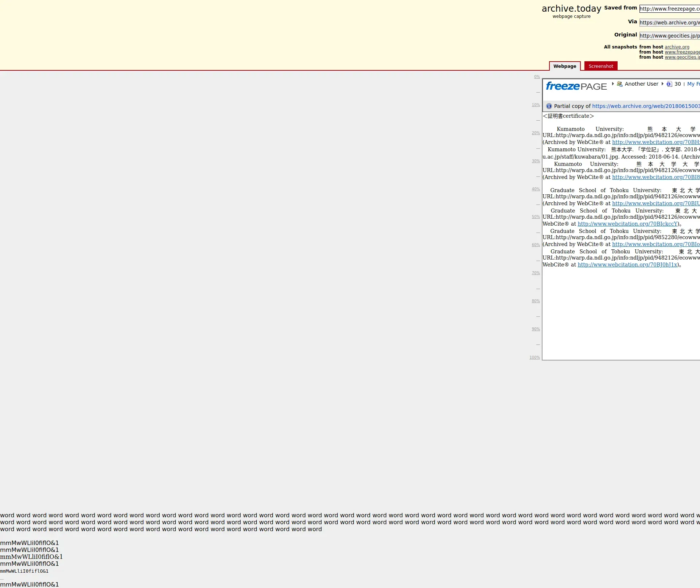Click the arrow before Another User
Image resolution: width=700 pixels, height=588 pixels.
[613, 84]
